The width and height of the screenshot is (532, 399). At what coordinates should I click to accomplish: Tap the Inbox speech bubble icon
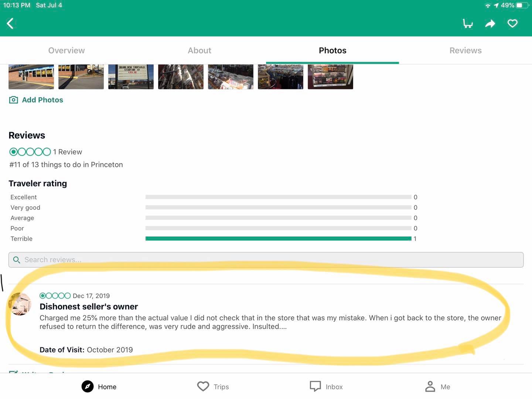click(x=315, y=386)
